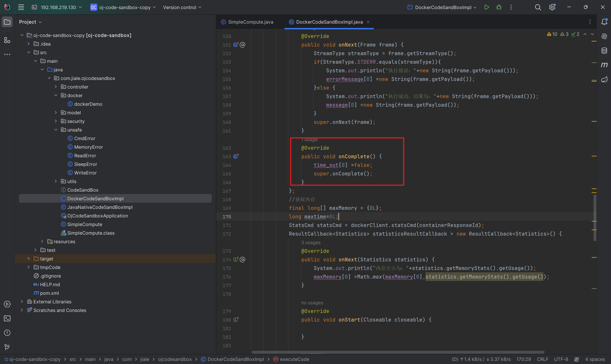Viewport: 611px width, 364px height.
Task: Open the main hamburger menu
Action: coord(21,7)
